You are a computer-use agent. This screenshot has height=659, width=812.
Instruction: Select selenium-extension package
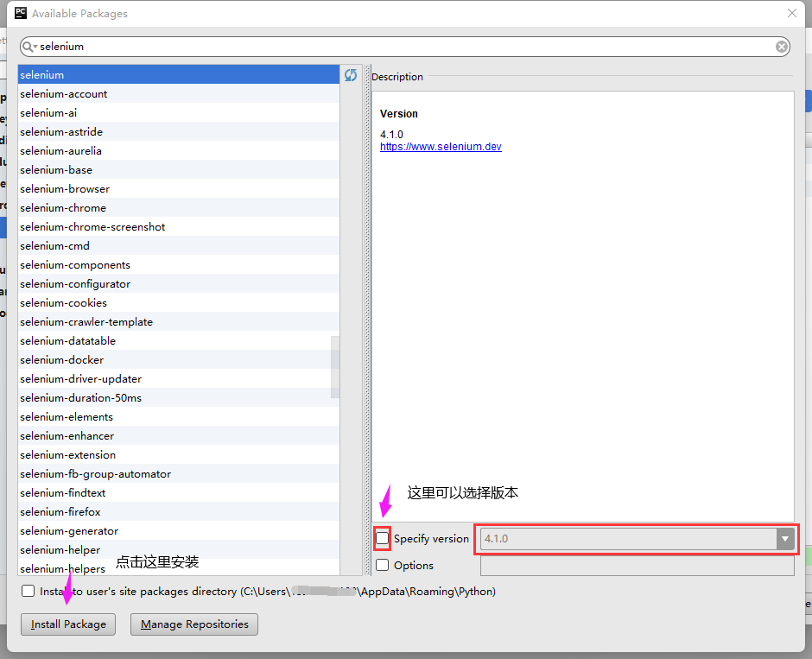click(x=179, y=454)
